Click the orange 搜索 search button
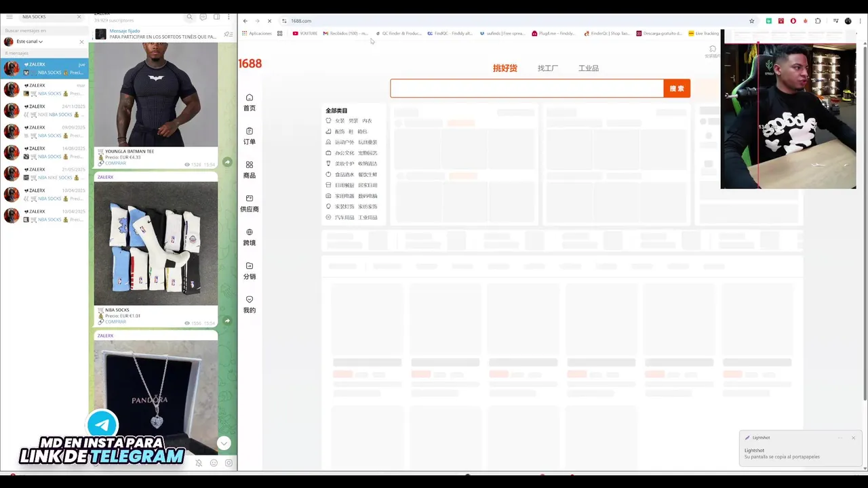 click(x=677, y=88)
